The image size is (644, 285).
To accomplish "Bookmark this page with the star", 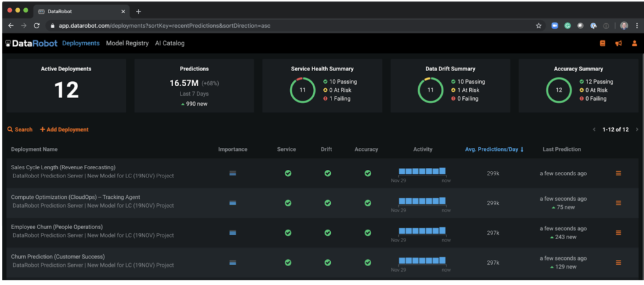I will (x=538, y=25).
